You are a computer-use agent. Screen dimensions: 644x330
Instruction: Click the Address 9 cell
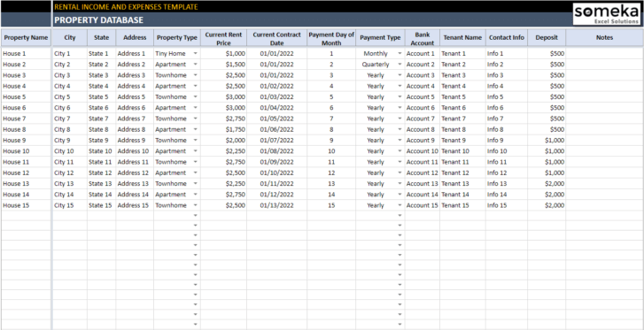[135, 141]
